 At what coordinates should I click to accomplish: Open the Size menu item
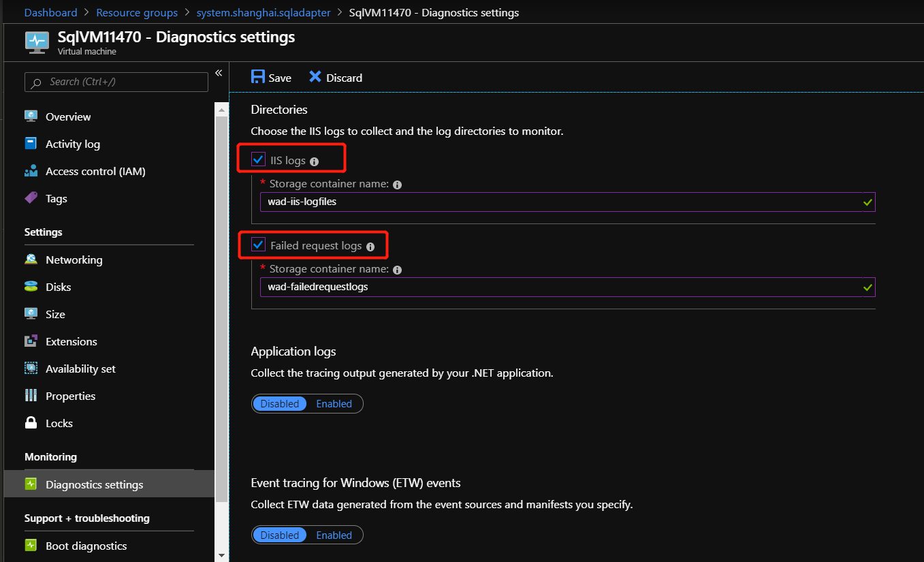pyautogui.click(x=31, y=314)
